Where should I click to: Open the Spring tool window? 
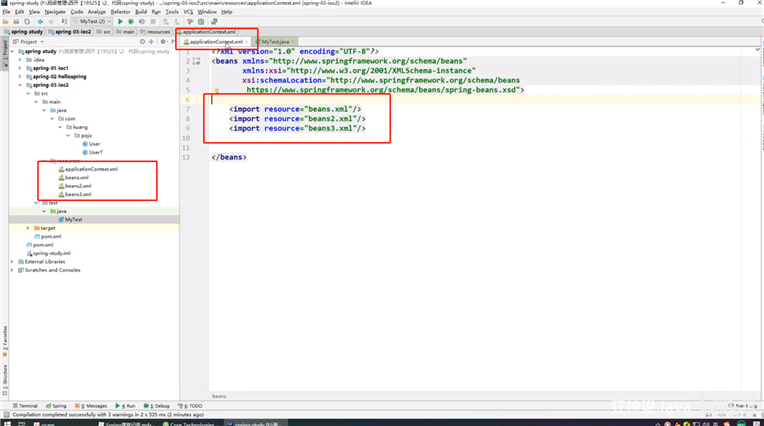point(56,406)
